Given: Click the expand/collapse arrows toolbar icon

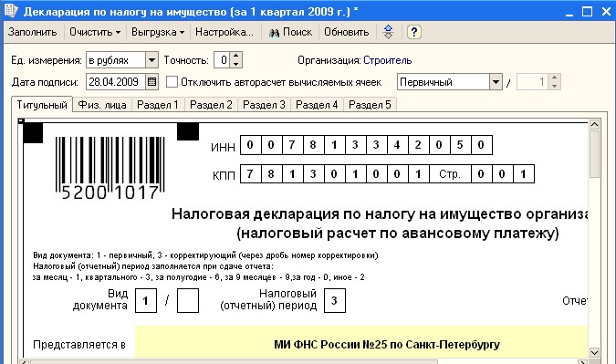Looking at the screenshot, I should click(388, 32).
